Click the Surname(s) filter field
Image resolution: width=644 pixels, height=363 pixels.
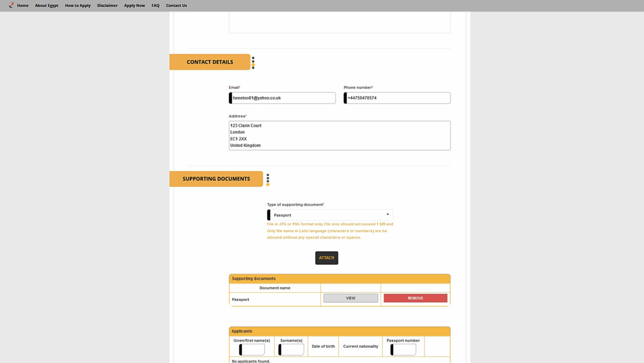[292, 349]
